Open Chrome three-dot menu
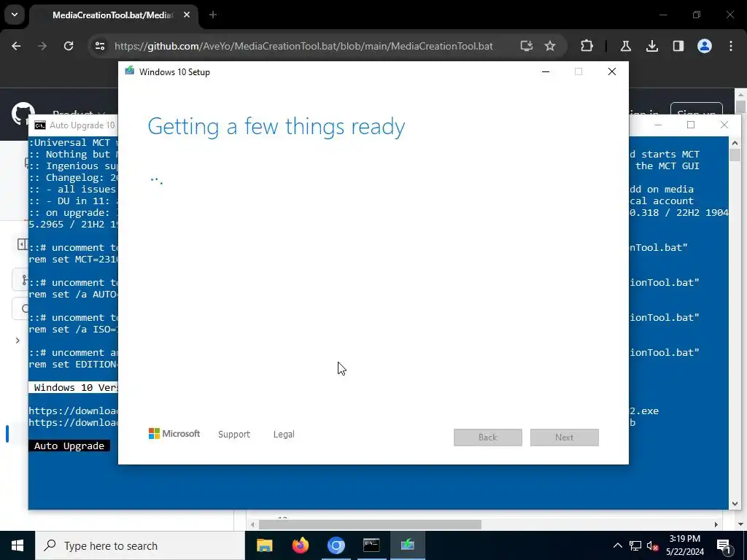 731,46
